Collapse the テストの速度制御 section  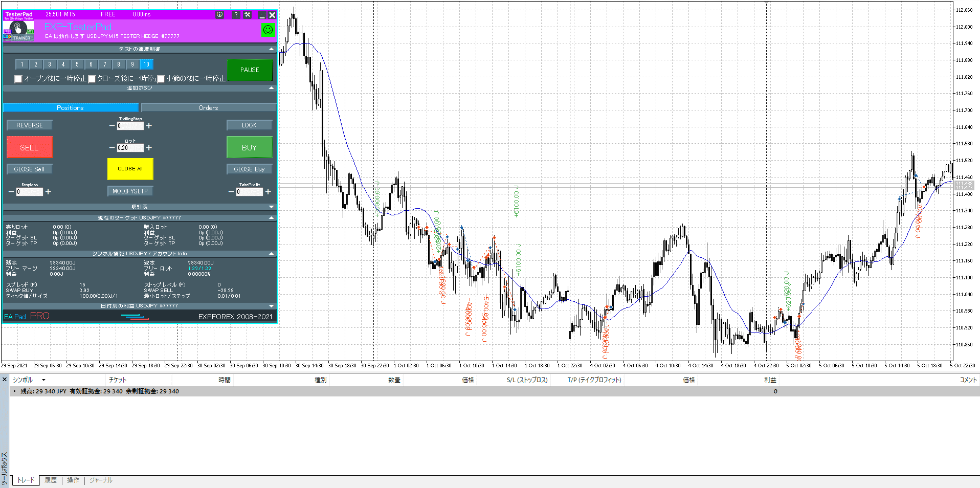(271, 49)
